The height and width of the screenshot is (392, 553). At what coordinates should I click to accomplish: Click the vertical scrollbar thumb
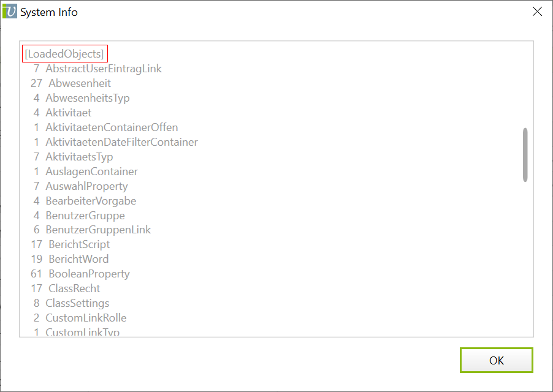pyautogui.click(x=525, y=154)
